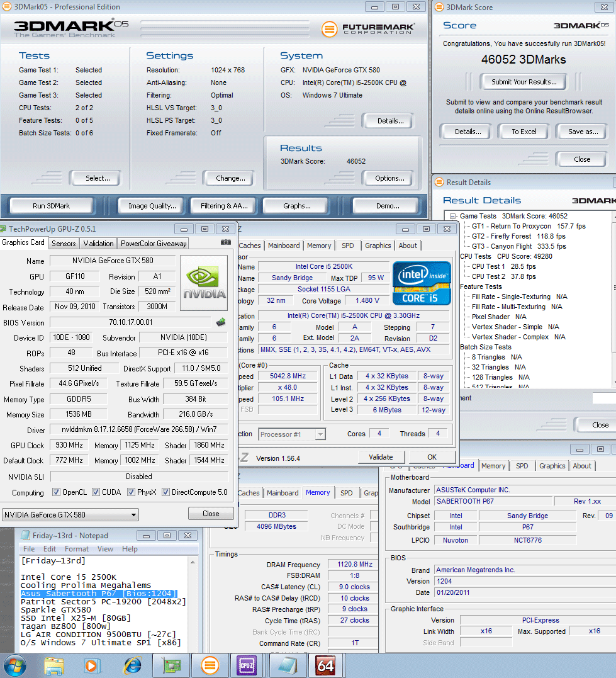Launch Internet Explorer from the taskbar
This screenshot has height=678, width=616.
click(133, 665)
